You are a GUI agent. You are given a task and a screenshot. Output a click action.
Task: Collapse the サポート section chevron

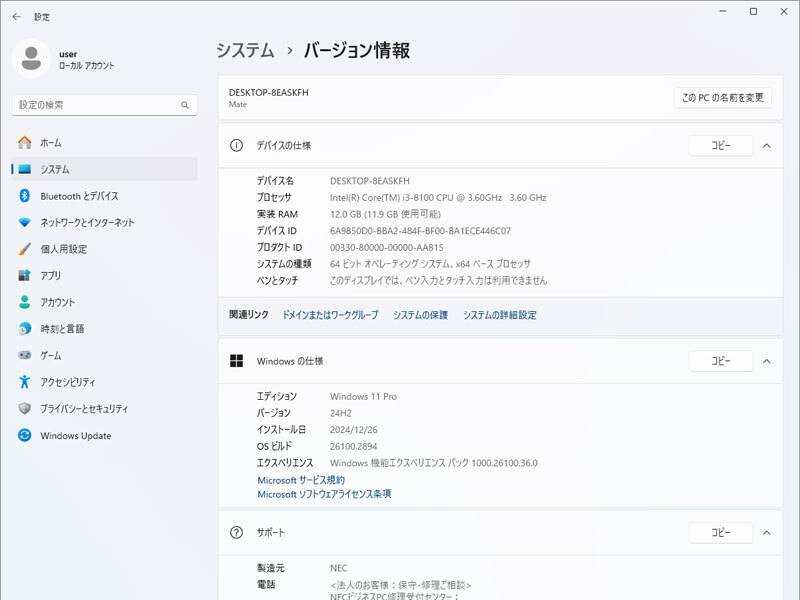pos(766,533)
